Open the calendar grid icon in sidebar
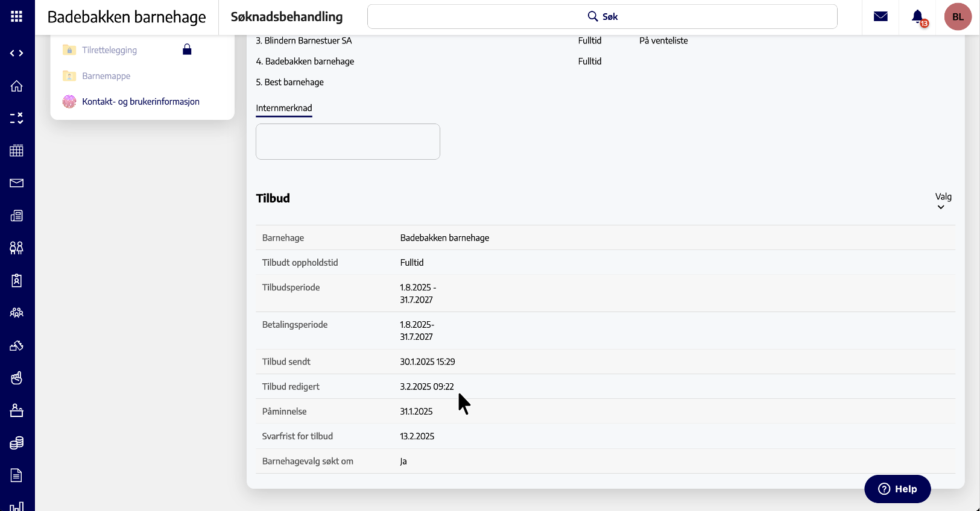Screen dimensions: 980x511 click(x=17, y=151)
